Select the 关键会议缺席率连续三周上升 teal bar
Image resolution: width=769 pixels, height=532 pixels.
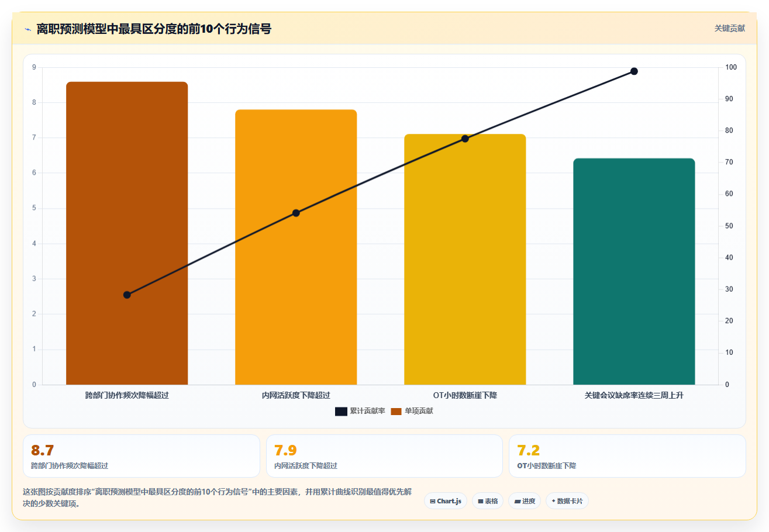click(x=634, y=271)
